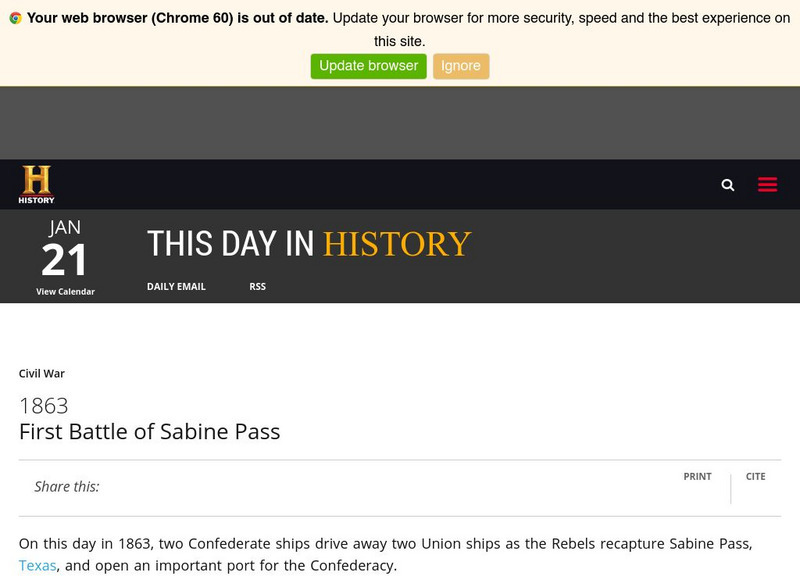Click the JAN 21 date block
The width and height of the screenshot is (800, 576).
point(63,243)
